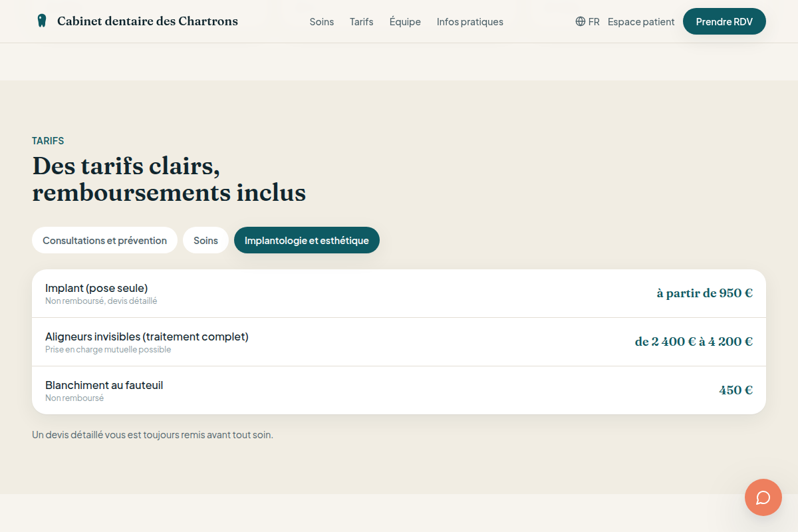Open the Espace patient link
The image size is (798, 532).
point(641,21)
